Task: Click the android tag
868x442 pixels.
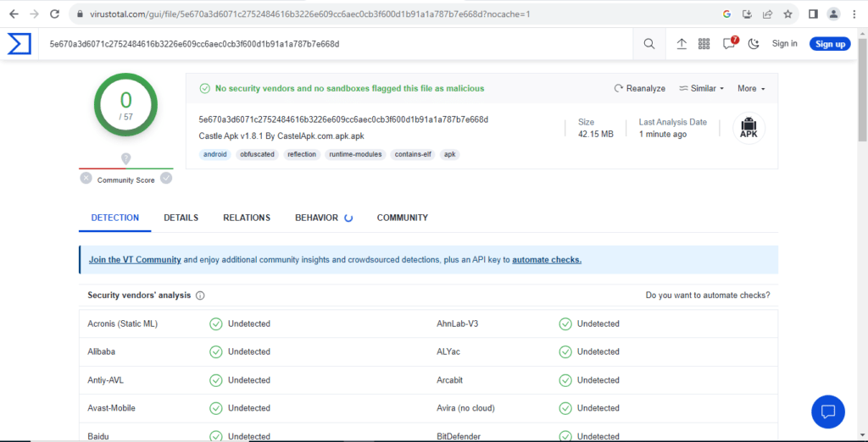Action: 214,154
